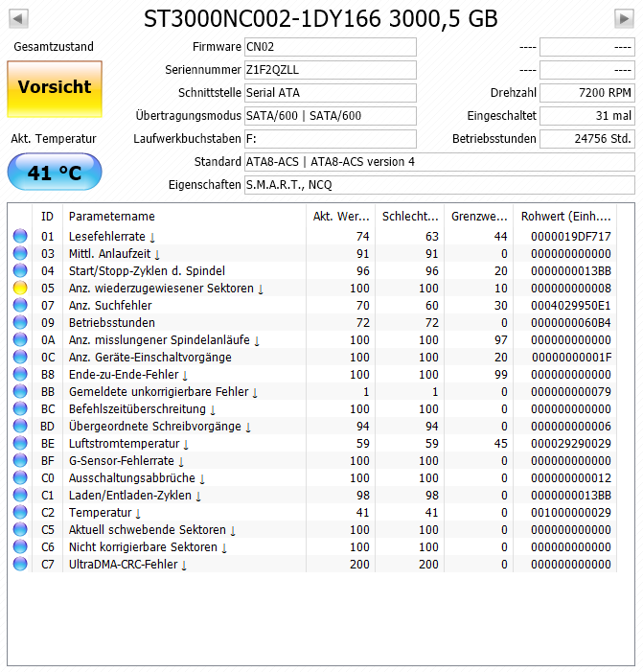Viewport: 643px width, 672px height.
Task: Click status icon for Luftstromtemperatur
Action: point(20,443)
